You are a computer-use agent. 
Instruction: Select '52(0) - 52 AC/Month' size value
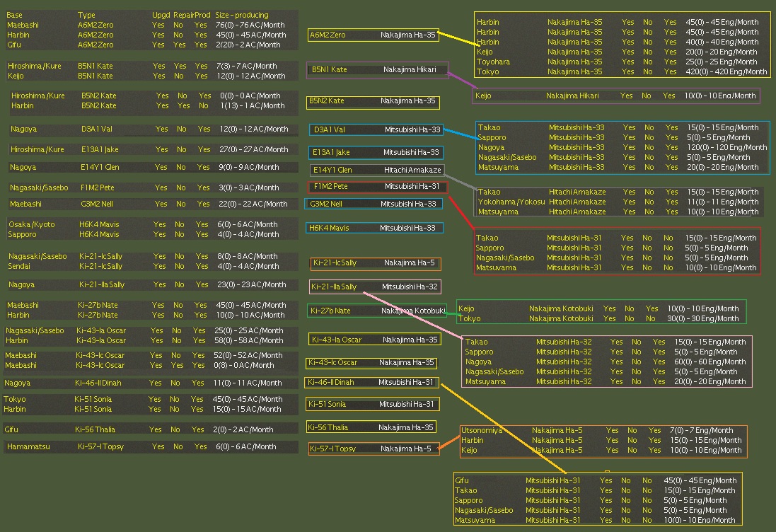pos(248,355)
